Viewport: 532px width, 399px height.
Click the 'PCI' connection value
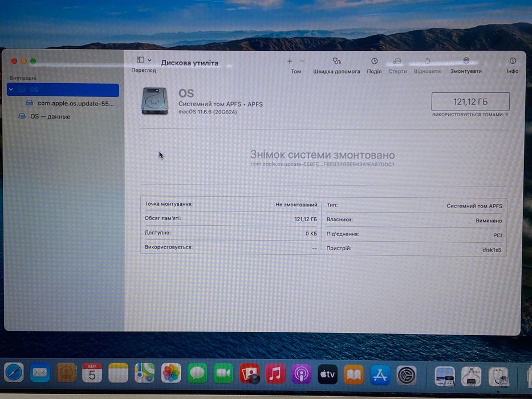497,235
